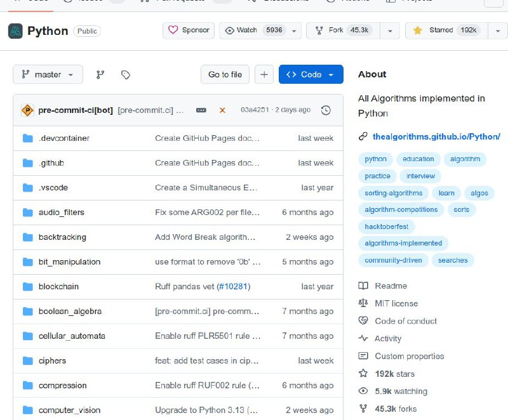View 5.9k watching link
This screenshot has height=420, width=508.
click(x=401, y=391)
